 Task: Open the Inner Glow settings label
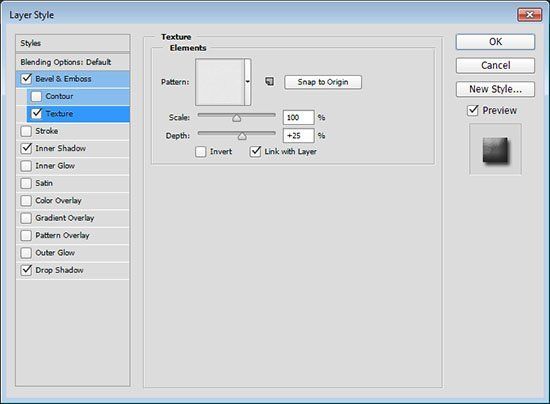pos(55,166)
